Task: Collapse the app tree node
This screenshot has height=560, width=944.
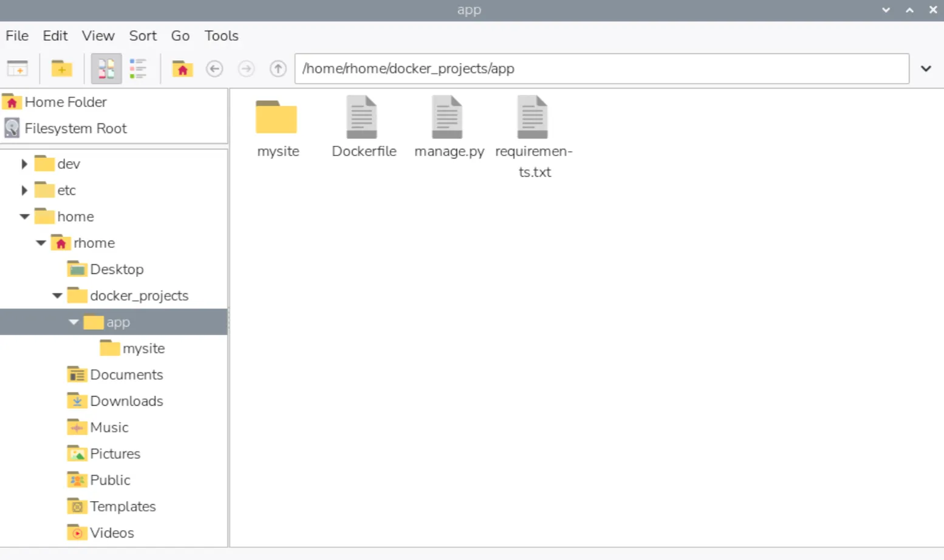Action: tap(74, 322)
